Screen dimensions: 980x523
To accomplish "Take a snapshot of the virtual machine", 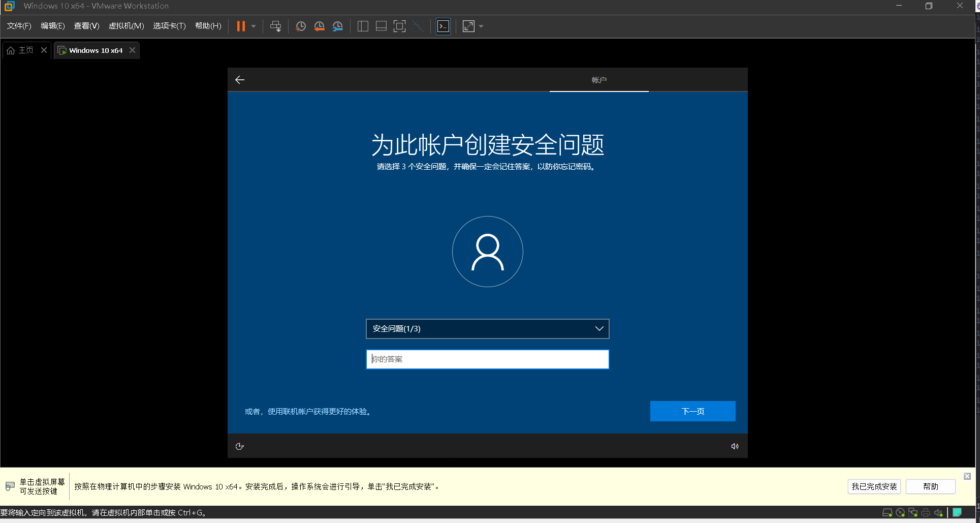I will (301, 26).
